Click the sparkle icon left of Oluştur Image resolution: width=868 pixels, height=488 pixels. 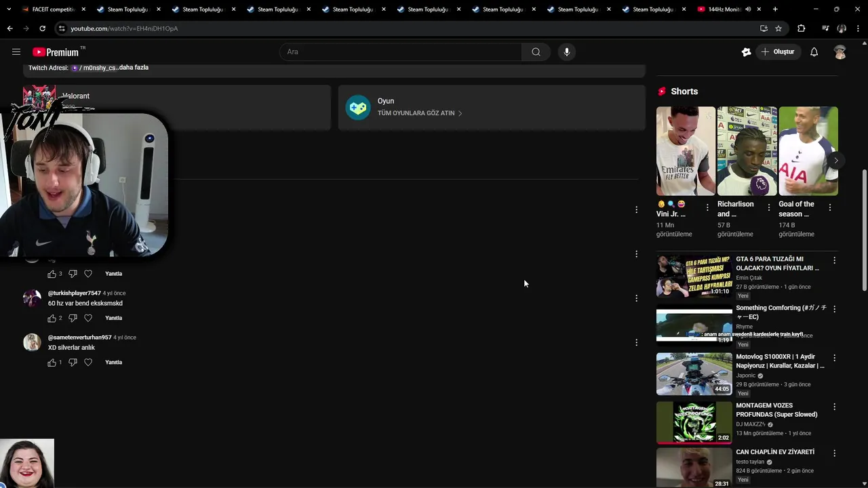click(x=747, y=52)
